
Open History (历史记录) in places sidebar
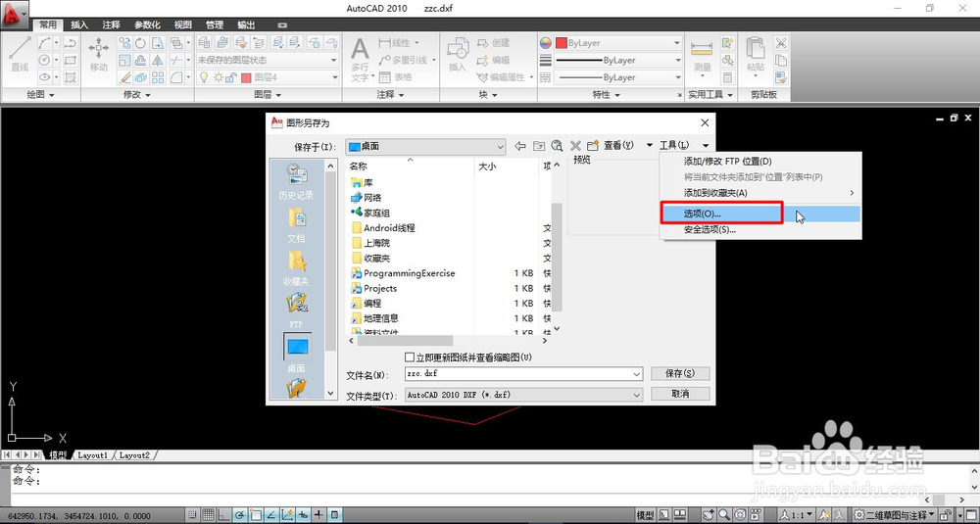coord(296,181)
